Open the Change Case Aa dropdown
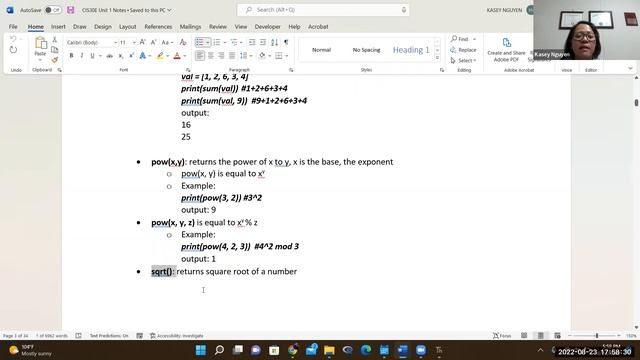Viewport: 640px width, 360px height. 167,42
